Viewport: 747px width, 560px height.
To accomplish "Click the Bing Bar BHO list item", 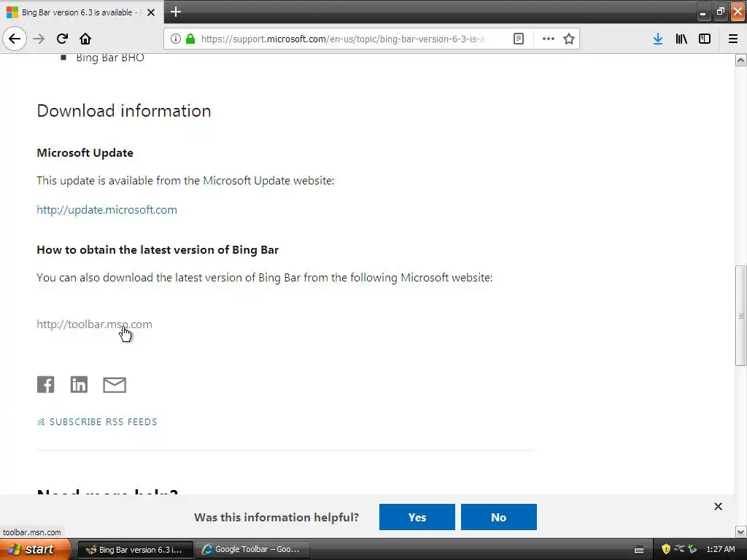I will click(110, 58).
